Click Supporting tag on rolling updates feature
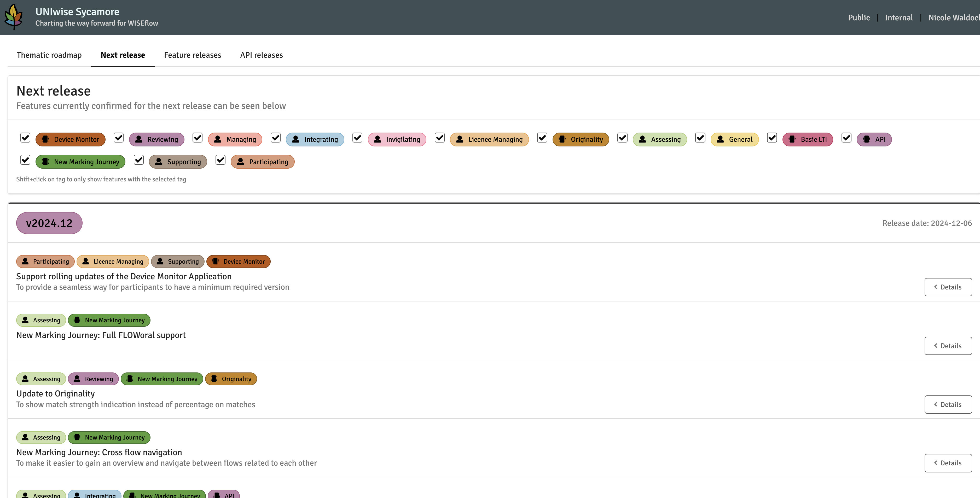 click(178, 262)
